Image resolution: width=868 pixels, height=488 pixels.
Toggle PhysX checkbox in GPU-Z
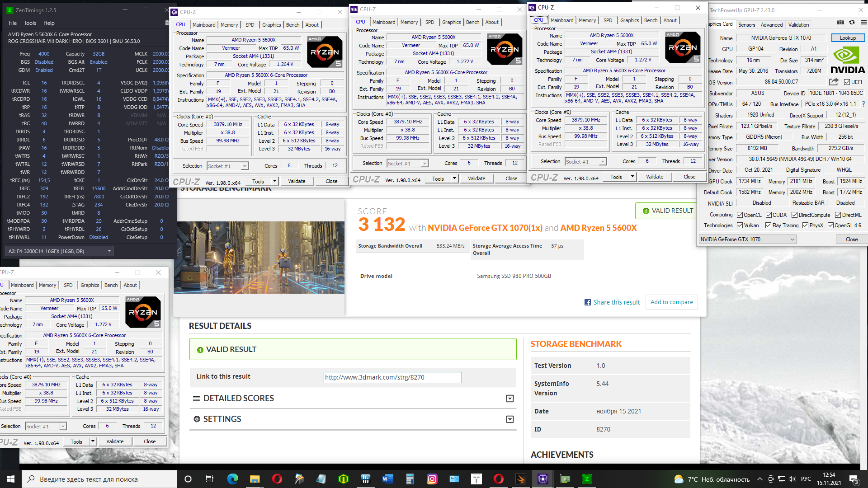coord(805,225)
